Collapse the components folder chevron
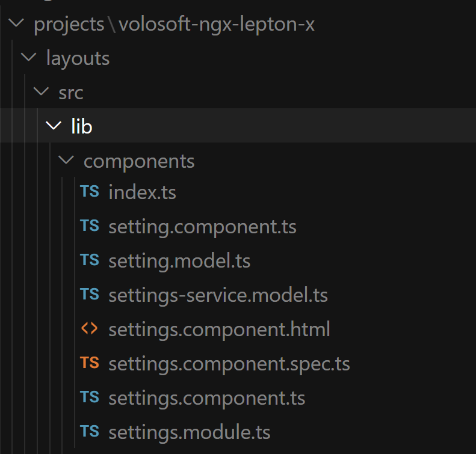 (x=66, y=161)
